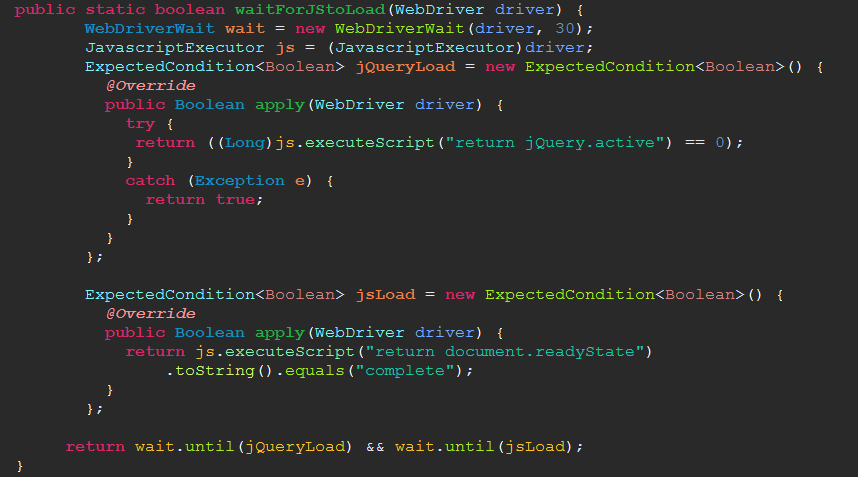This screenshot has height=477, width=858.
Task: Click the '.toString()' method call
Action: pos(219,371)
